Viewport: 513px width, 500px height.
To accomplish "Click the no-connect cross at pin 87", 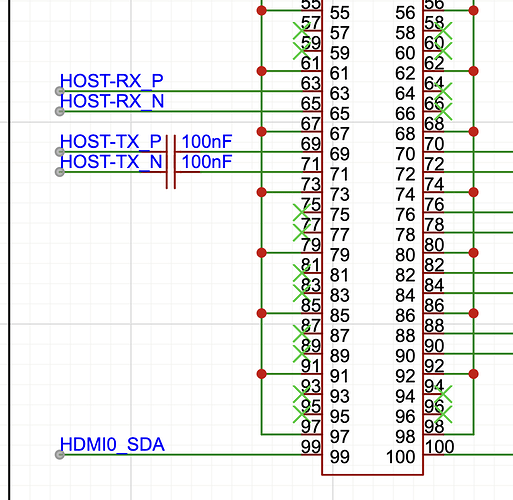I will coord(301,334).
